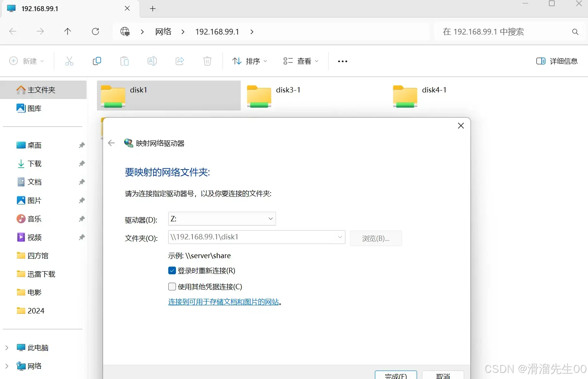Expand the 网络 tree node

pyautogui.click(x=7, y=366)
